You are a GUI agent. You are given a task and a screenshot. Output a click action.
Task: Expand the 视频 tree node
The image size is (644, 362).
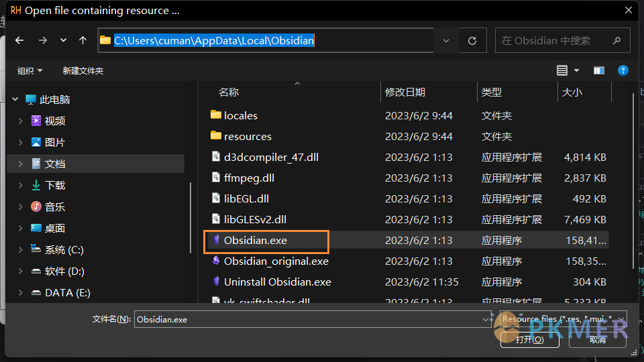coord(21,121)
